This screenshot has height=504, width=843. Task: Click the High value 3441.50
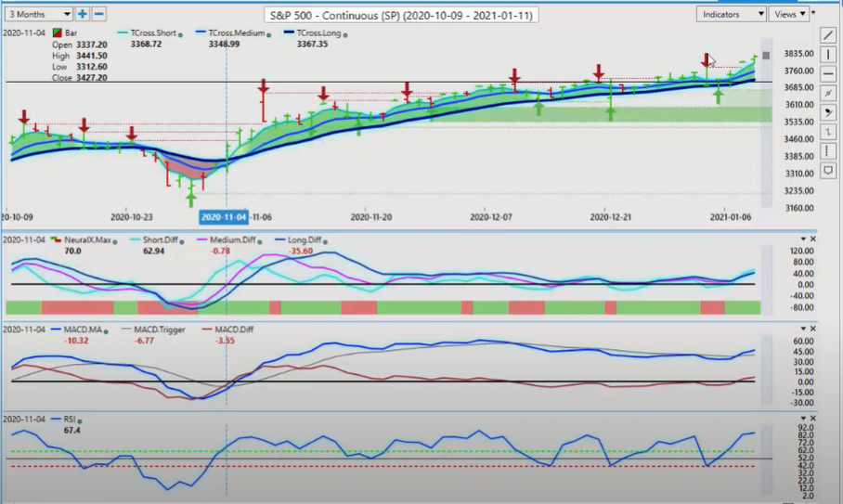[x=91, y=56]
